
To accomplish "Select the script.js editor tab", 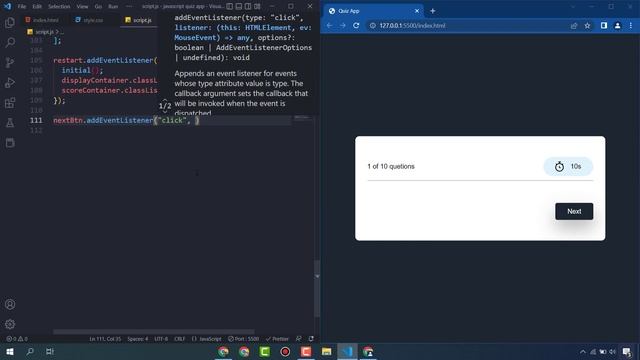I will [139, 20].
